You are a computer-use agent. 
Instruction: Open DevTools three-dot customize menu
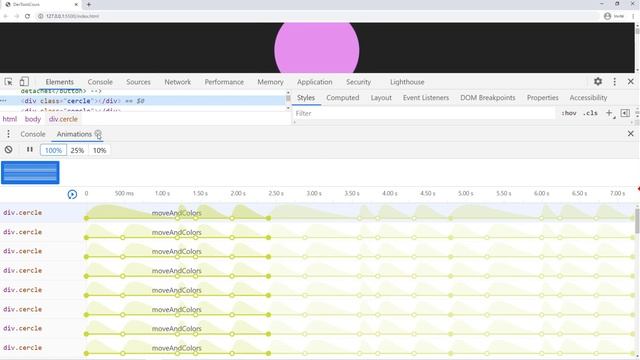click(x=615, y=82)
